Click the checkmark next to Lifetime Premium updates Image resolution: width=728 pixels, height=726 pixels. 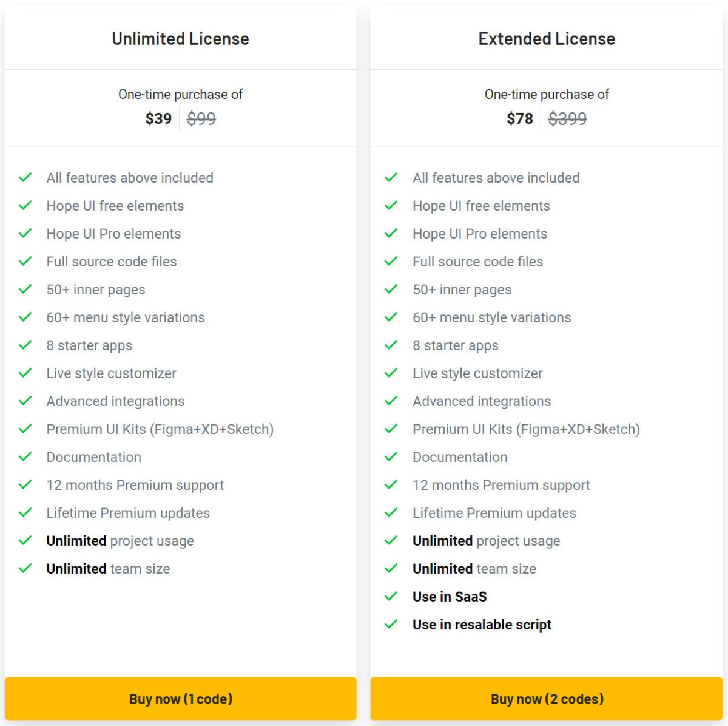[x=25, y=512]
